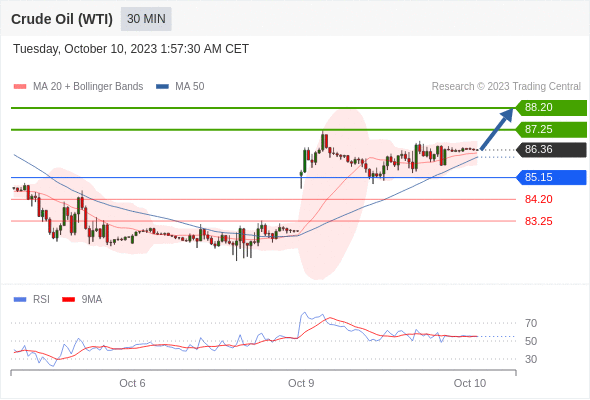Click the green 87.25 resistance tag
Viewport: 590px width, 400px height.
coord(551,129)
